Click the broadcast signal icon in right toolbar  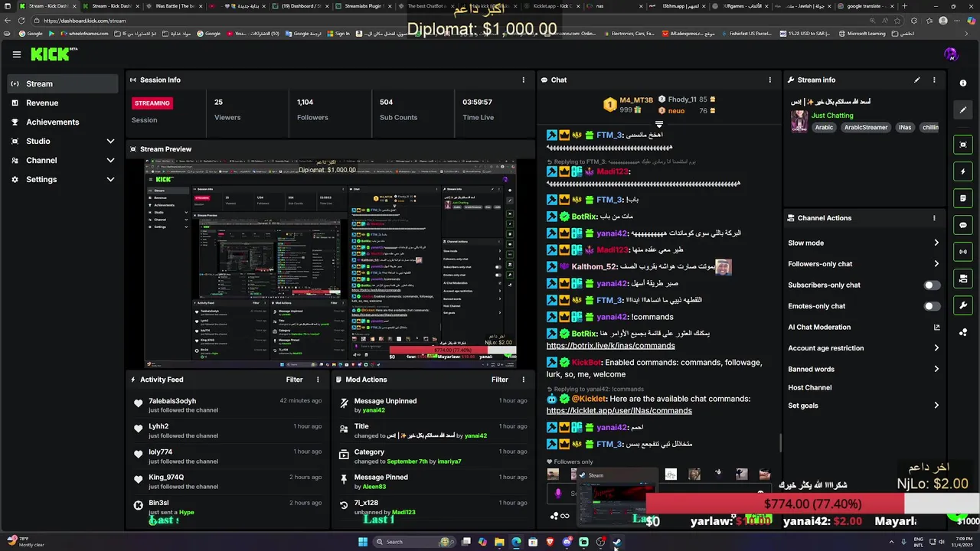963,252
